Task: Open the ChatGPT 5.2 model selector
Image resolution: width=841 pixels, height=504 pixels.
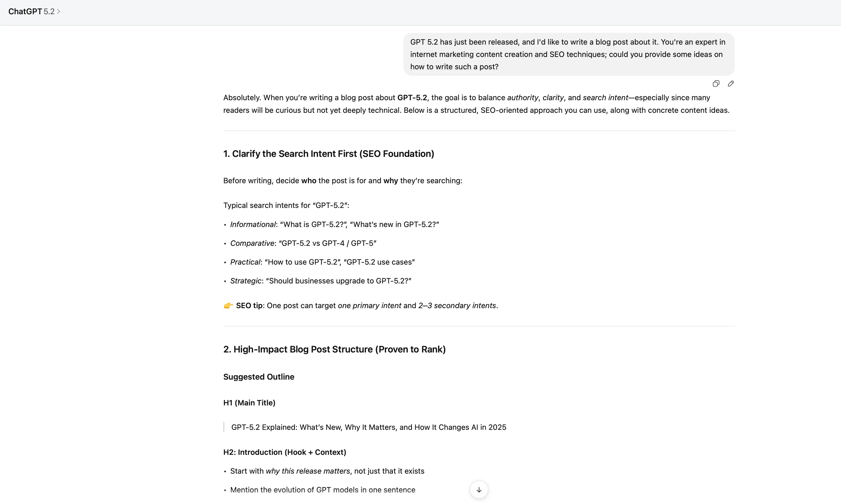Action: pos(34,12)
